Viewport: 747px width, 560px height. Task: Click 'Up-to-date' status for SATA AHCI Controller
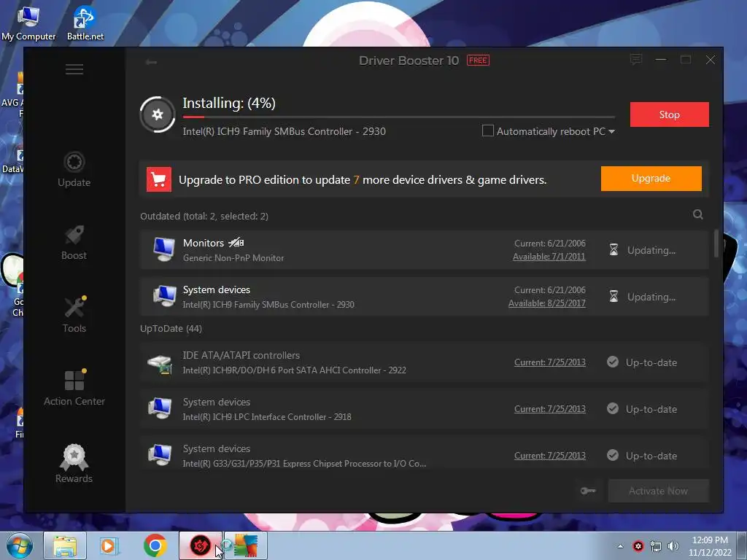(651, 363)
